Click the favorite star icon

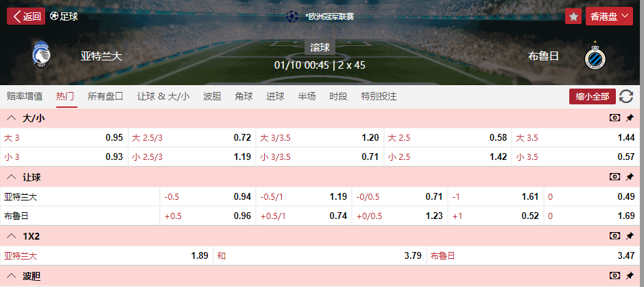[574, 16]
